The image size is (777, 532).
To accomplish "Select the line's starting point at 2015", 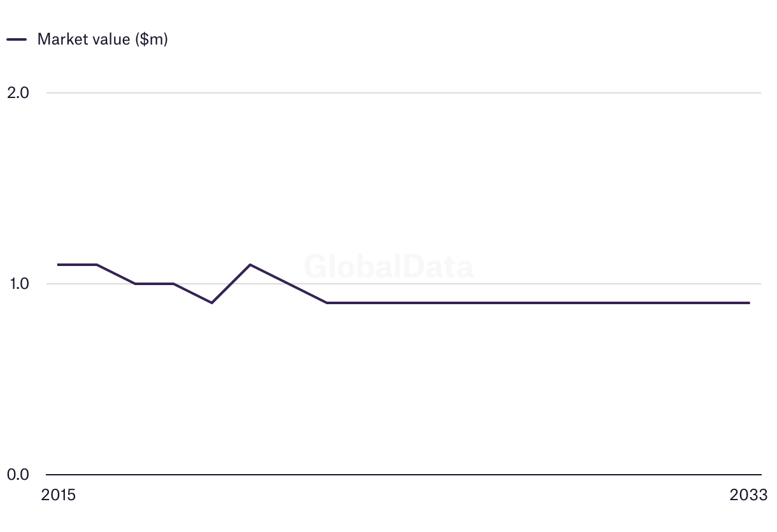I will coord(59,264).
